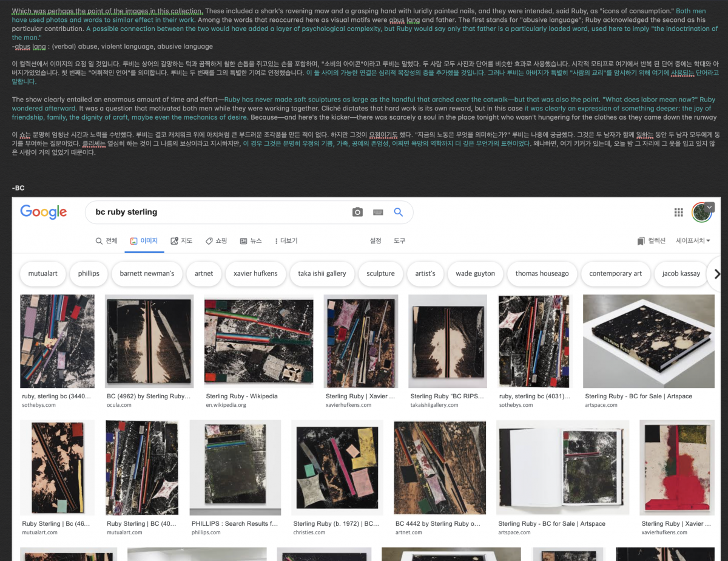Click the 'artnet.com' source link
The width and height of the screenshot is (728, 561).
(x=408, y=532)
